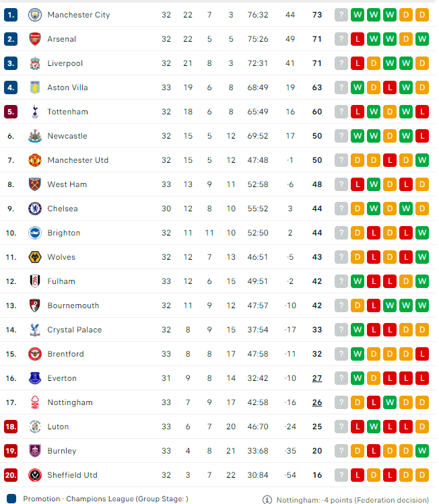This screenshot has height=504, width=439.
Task: Click the Arsenal club crest icon
Action: click(x=34, y=39)
